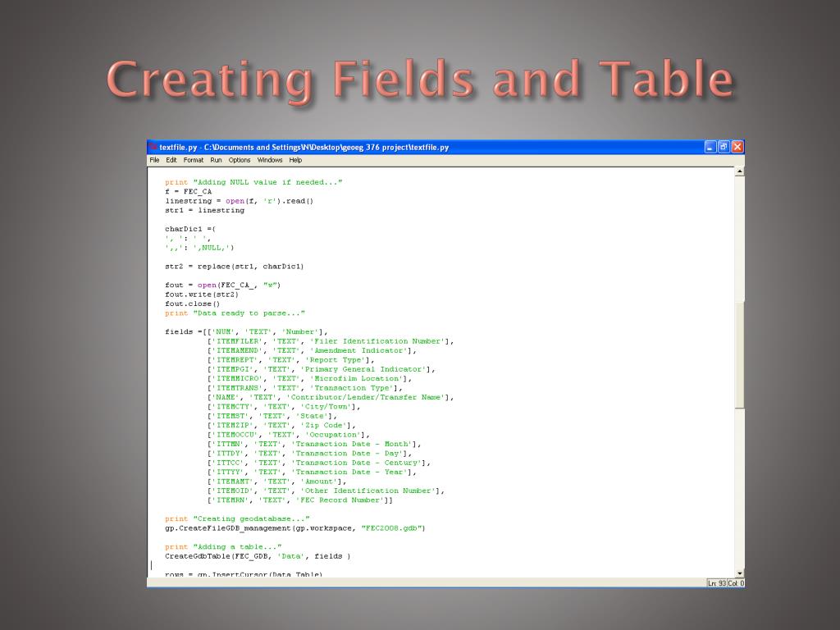Click the line 'f = FEC_CA'
The image size is (840, 630).
[x=188, y=192]
